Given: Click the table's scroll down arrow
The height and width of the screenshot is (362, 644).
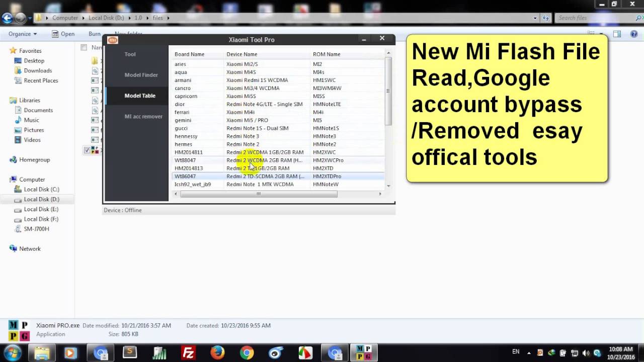Looking at the screenshot, I should tap(388, 186).
